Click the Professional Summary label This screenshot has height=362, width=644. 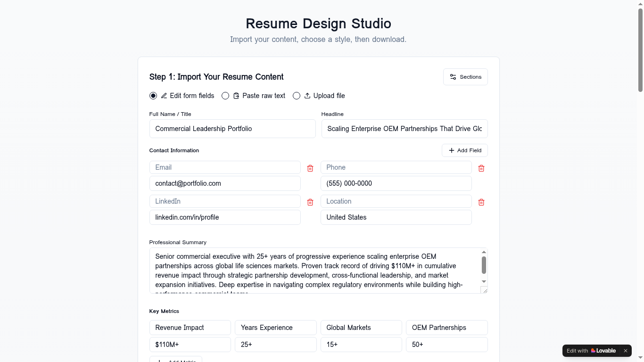click(x=178, y=242)
